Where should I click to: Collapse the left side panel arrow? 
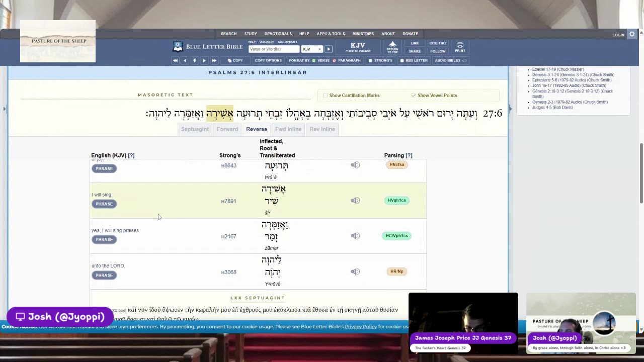tap(5, 109)
